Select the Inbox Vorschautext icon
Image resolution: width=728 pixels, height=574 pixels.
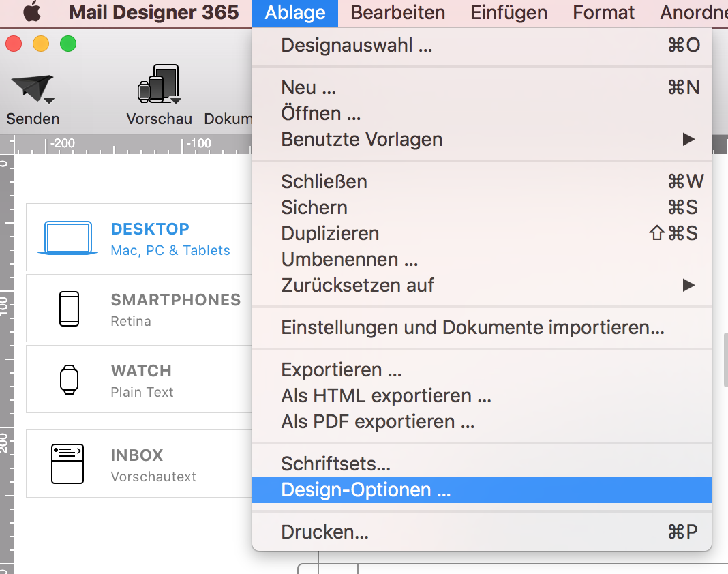pyautogui.click(x=67, y=464)
